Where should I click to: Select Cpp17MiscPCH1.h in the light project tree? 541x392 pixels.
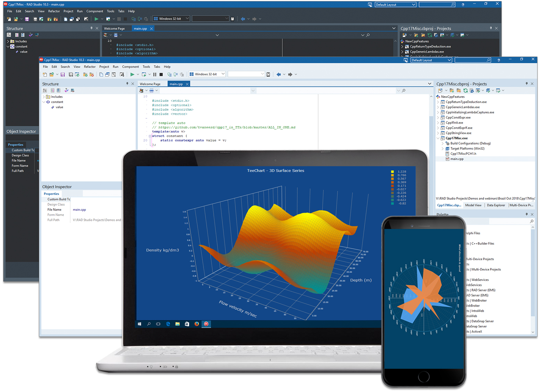(x=463, y=154)
